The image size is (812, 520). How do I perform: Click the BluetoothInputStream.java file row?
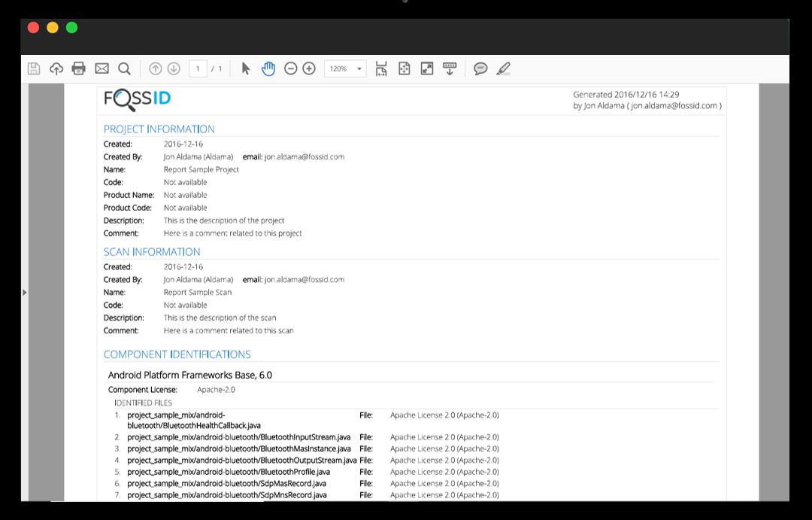click(307, 437)
